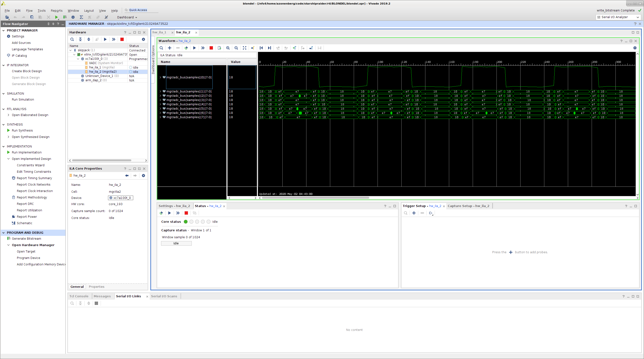The width and height of the screenshot is (644, 359).
Task: Zoom fit the waveform view
Action: tap(245, 48)
